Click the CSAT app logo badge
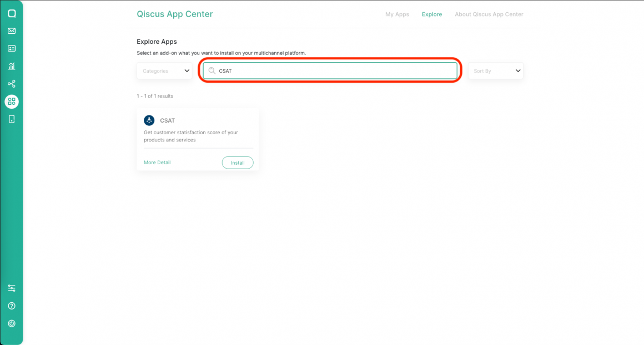 149,120
